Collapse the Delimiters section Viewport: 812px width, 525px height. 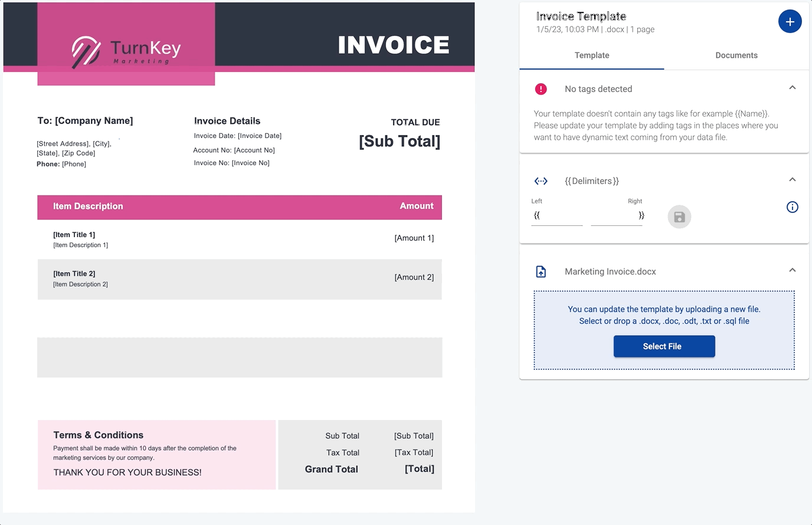(x=792, y=180)
